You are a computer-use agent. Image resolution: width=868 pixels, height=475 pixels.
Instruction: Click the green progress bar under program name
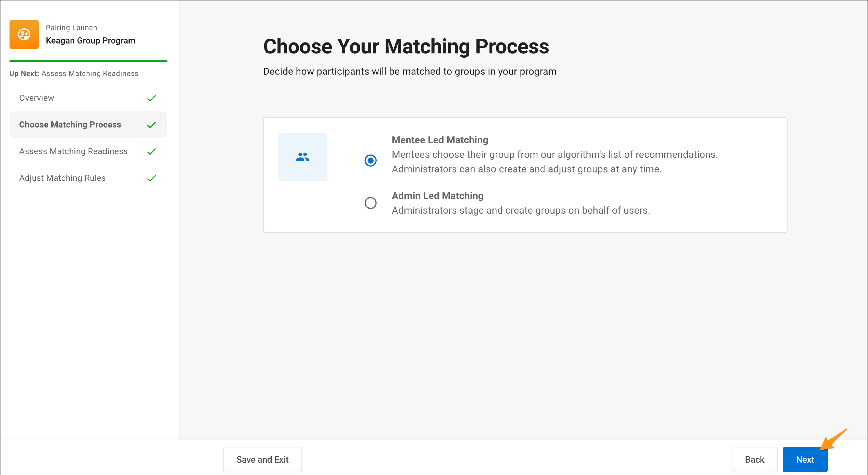[88, 61]
